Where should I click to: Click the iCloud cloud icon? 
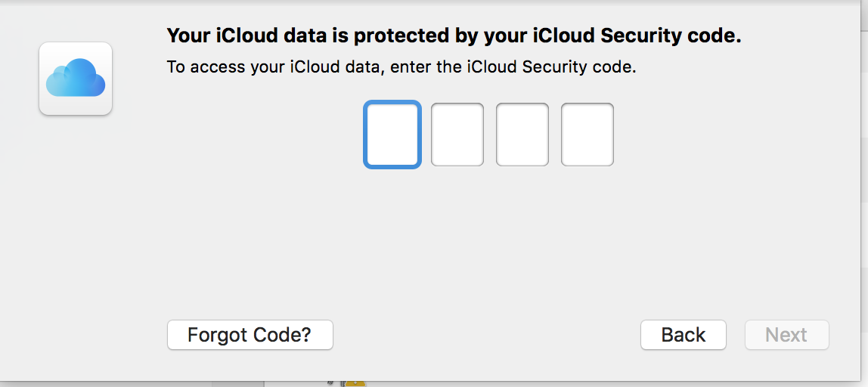pos(76,79)
